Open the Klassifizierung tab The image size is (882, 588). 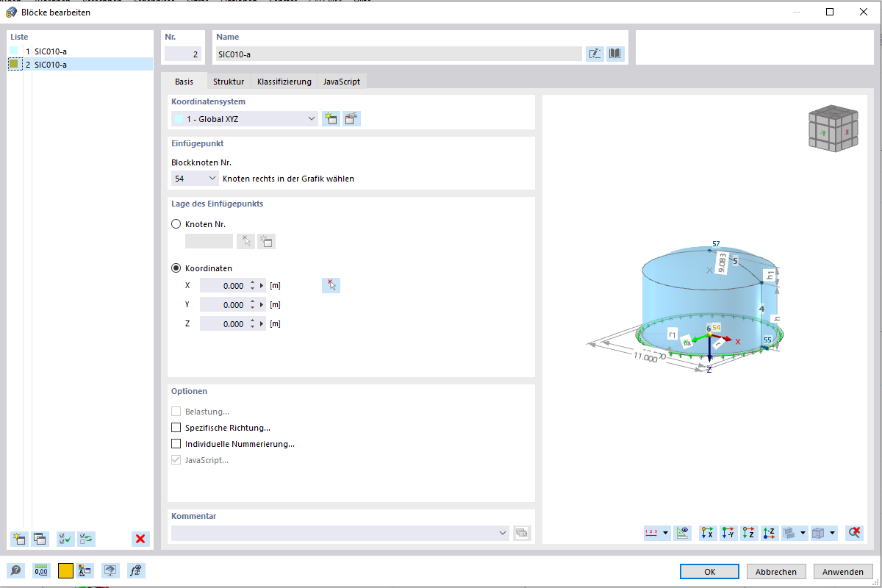pos(284,82)
